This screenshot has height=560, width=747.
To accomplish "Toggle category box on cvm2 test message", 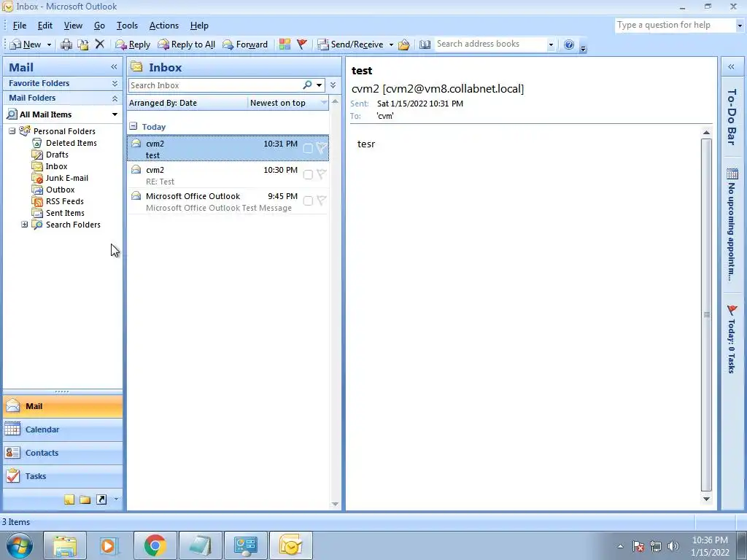I will coord(308,149).
